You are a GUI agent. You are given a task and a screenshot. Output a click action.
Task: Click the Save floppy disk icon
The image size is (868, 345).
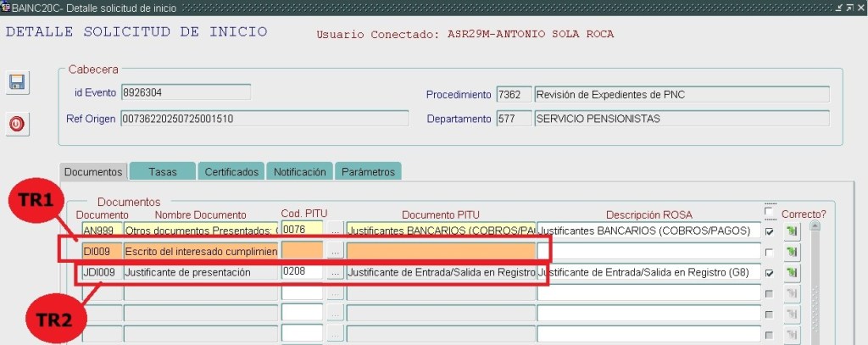tap(16, 83)
